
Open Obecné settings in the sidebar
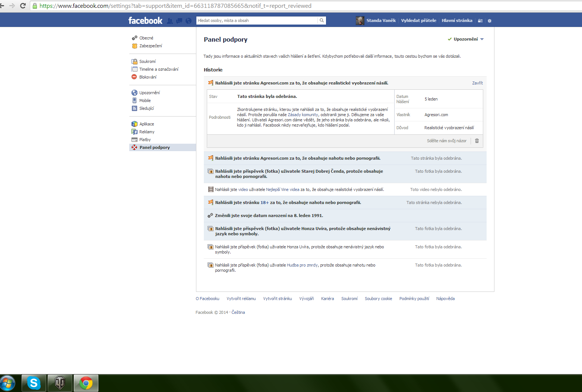point(146,38)
